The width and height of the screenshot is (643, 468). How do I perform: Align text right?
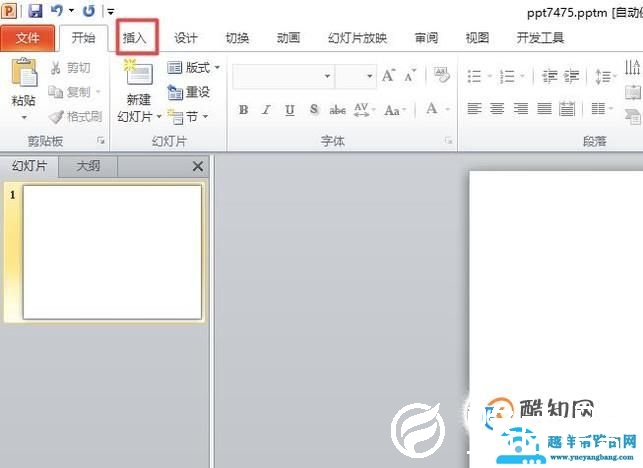pos(521,109)
